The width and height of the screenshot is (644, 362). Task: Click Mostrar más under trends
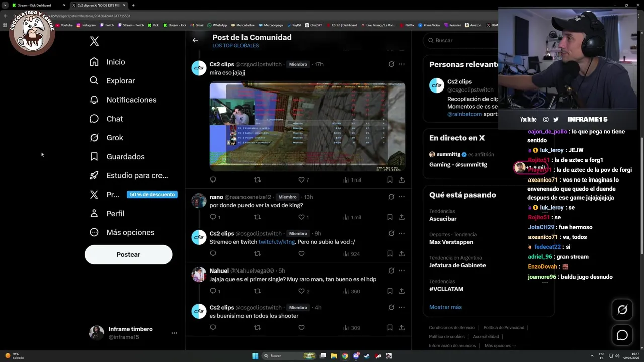pos(445,307)
